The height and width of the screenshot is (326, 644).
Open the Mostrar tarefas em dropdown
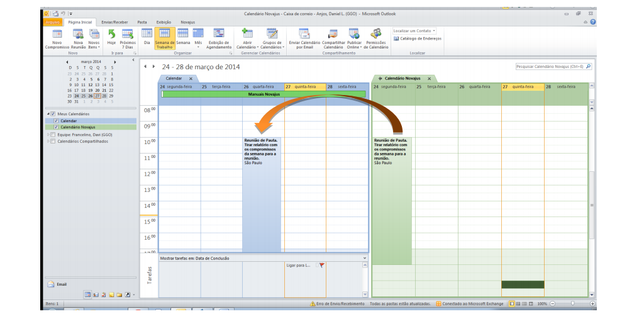tap(364, 258)
